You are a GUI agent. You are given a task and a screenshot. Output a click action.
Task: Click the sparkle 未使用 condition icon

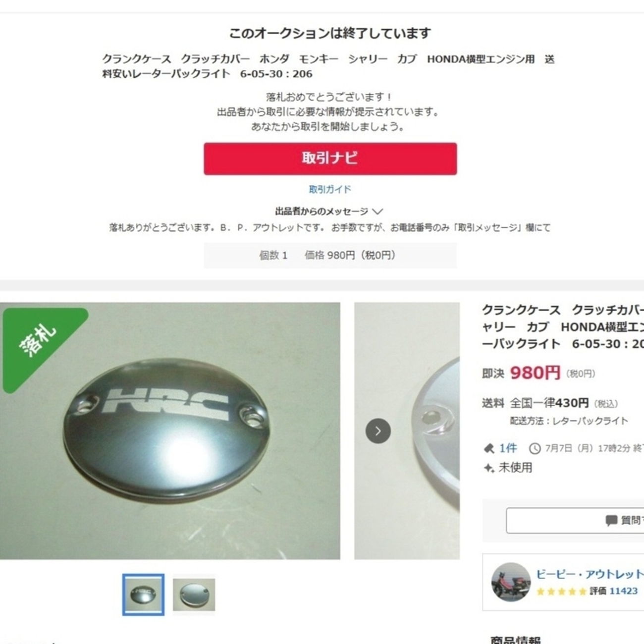coord(489,468)
